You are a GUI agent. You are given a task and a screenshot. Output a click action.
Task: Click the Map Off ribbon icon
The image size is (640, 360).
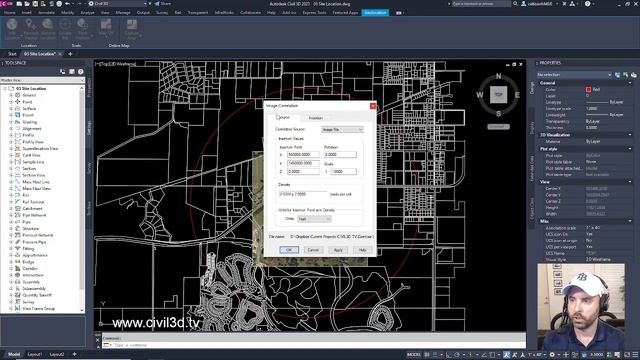[106, 24]
